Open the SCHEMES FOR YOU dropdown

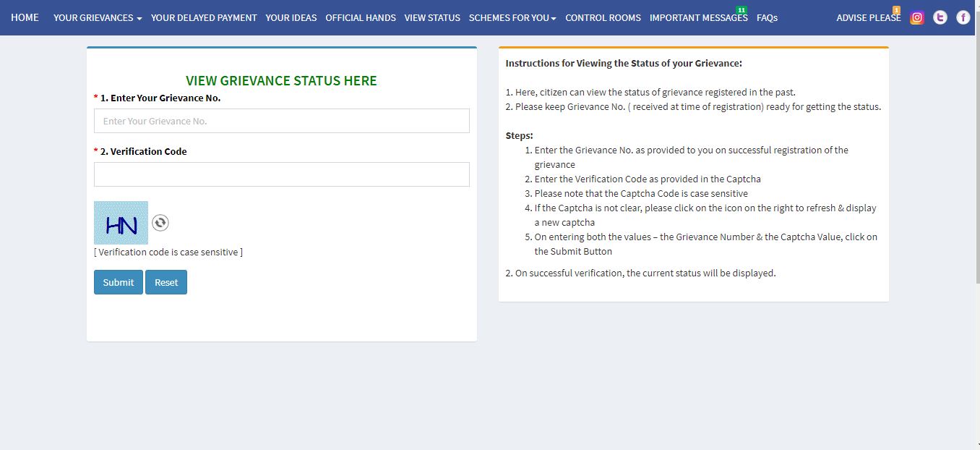click(x=512, y=17)
